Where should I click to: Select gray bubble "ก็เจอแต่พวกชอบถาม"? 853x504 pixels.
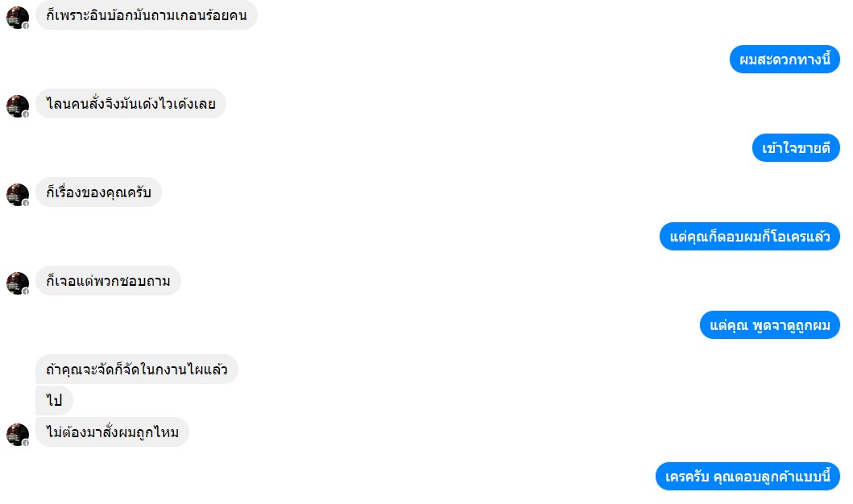pos(108,280)
